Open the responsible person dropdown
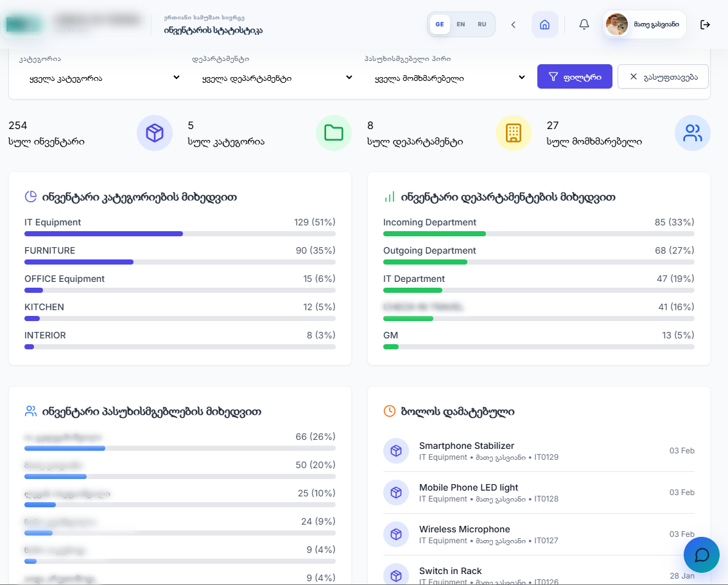 pos(446,78)
